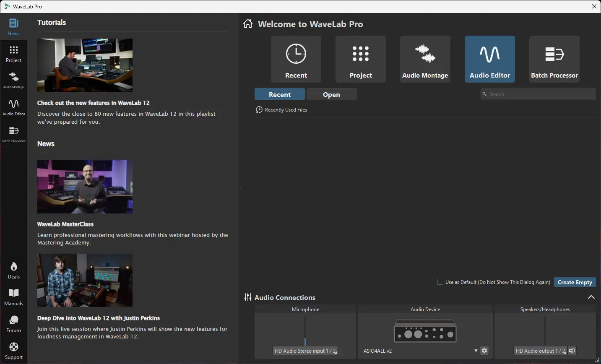Open the Deep Dive with Justin Perkins headline
Viewport: 601px width, 364px height.
click(x=99, y=318)
